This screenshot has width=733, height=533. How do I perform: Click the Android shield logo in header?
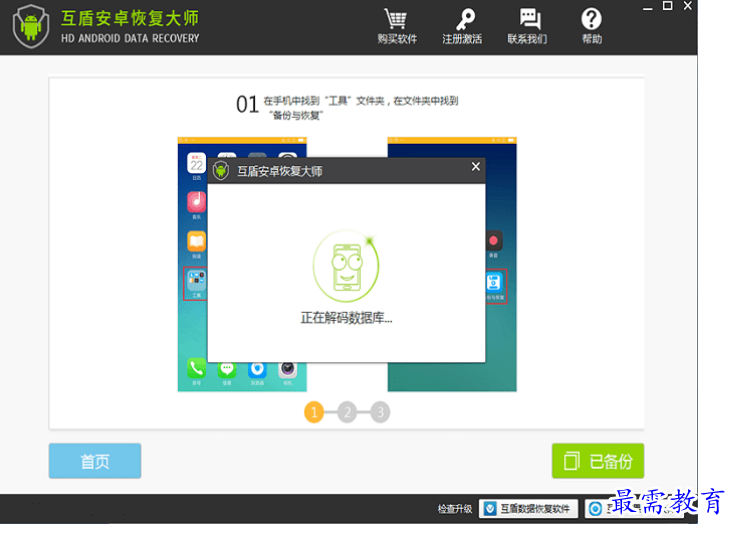(31, 26)
